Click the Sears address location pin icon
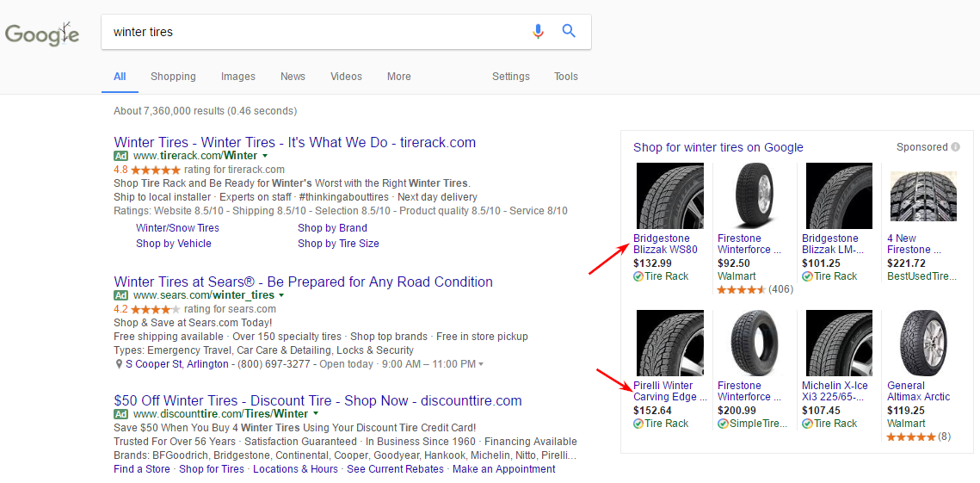The height and width of the screenshot is (483, 980). coord(119,364)
